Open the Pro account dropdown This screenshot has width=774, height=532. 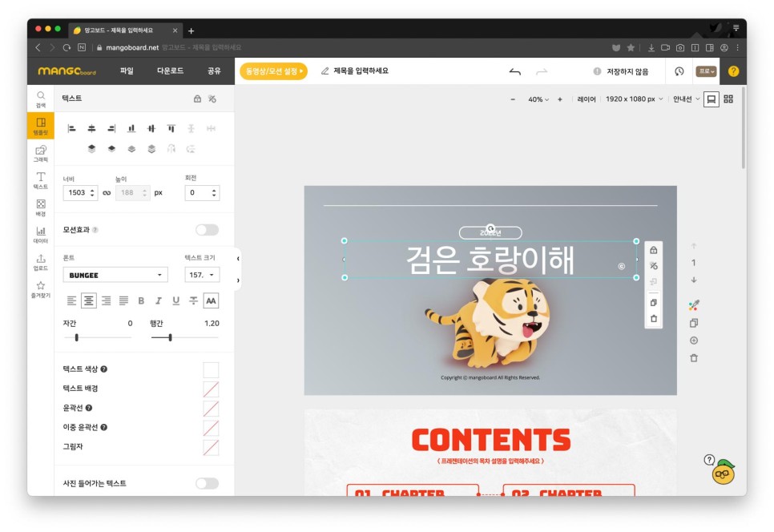tap(706, 71)
